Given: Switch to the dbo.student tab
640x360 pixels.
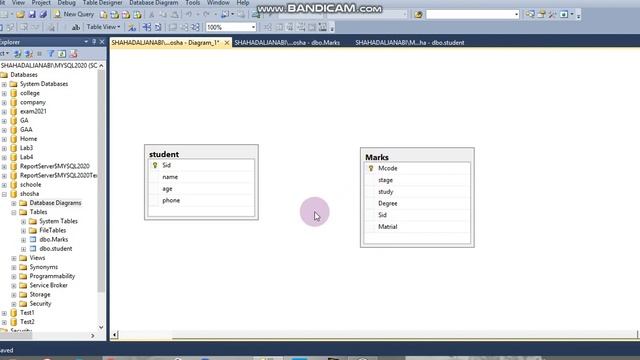Looking at the screenshot, I should [x=409, y=42].
